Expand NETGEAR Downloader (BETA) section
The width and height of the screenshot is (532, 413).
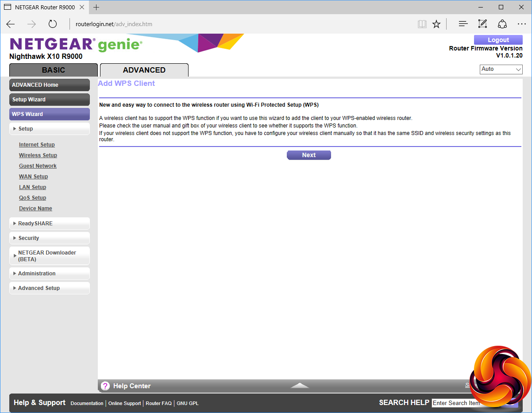[x=50, y=256]
